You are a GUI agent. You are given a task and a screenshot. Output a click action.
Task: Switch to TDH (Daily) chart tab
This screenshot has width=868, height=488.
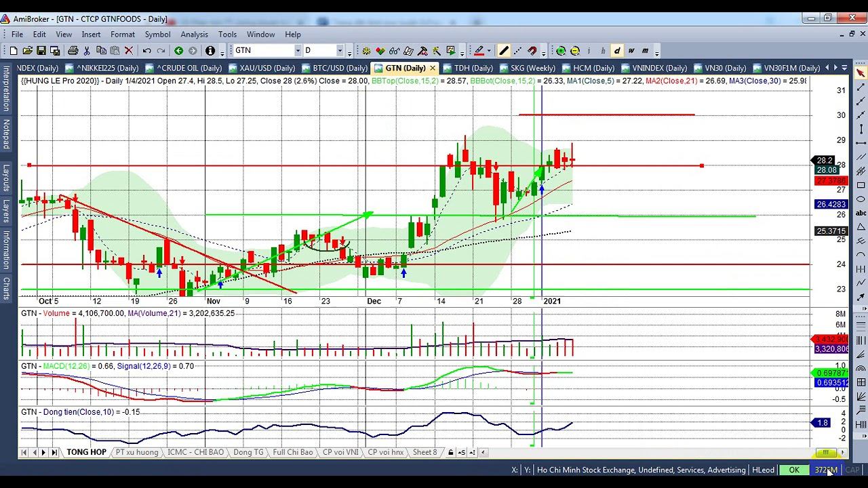click(468, 68)
